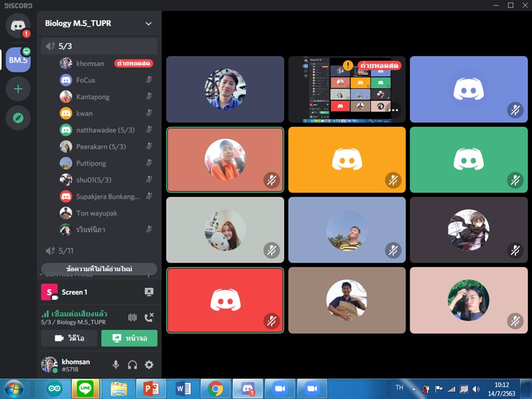The width and height of the screenshot is (532, 399).
Task: Open Word from taskbar
Action: point(183,389)
